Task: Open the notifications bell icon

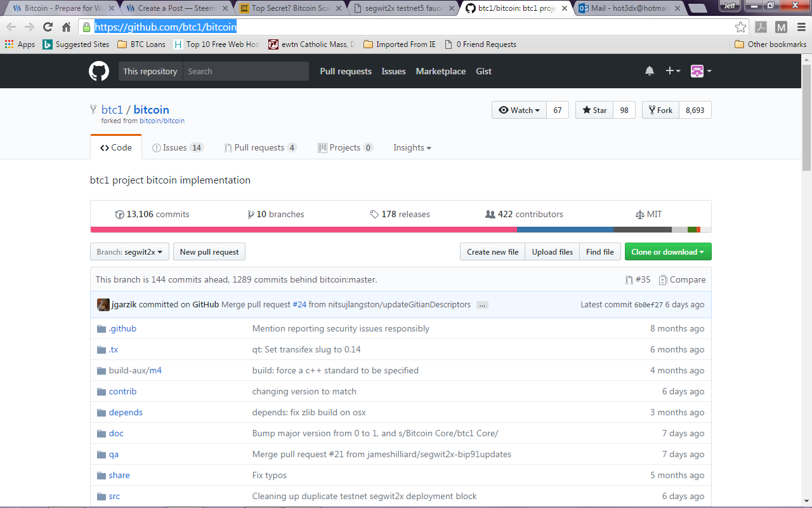Action: [650, 71]
